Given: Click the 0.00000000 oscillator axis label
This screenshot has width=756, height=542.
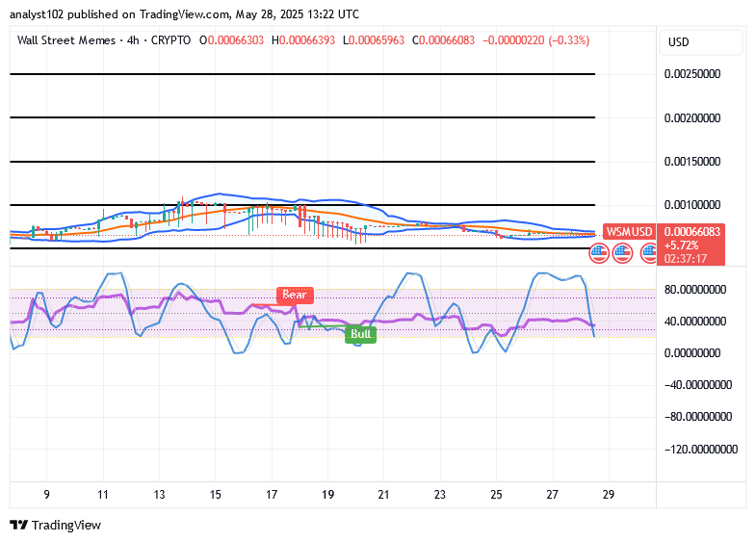Looking at the screenshot, I should click(692, 353).
